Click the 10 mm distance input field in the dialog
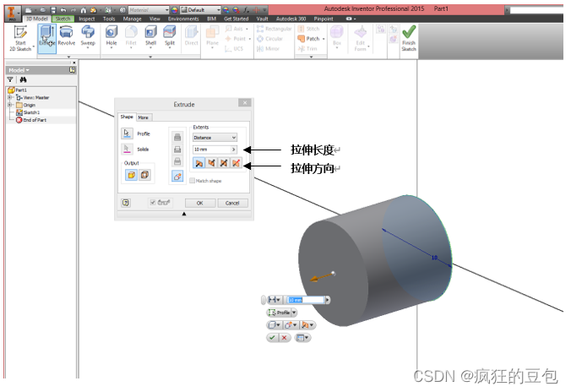571x392 pixels. (211, 150)
